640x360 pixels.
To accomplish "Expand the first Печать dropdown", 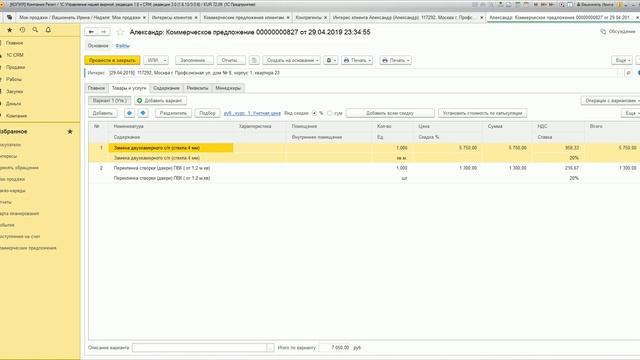I will point(357,60).
